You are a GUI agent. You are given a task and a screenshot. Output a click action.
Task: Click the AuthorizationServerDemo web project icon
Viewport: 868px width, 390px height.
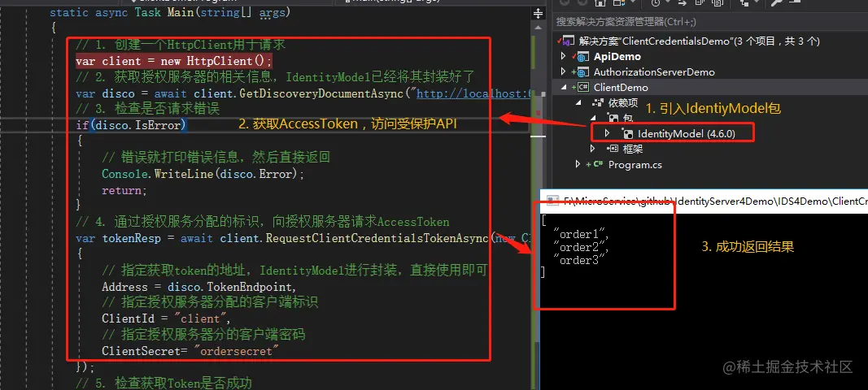(x=582, y=72)
